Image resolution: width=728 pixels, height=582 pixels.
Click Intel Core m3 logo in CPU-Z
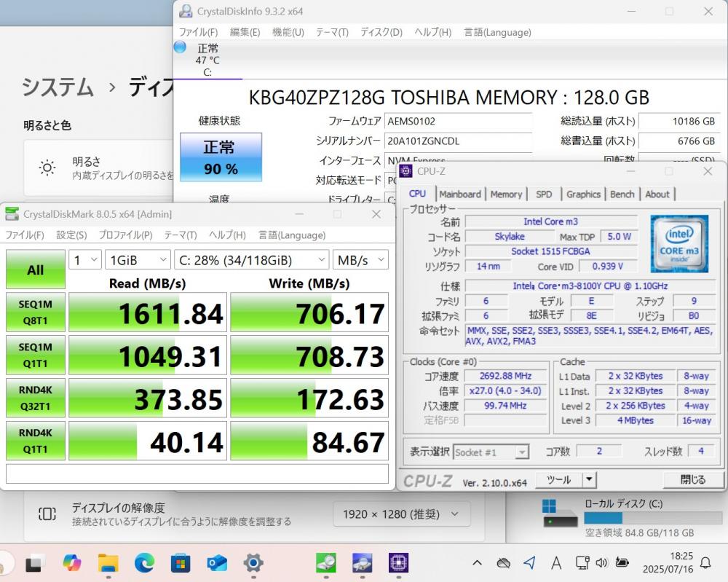(679, 243)
